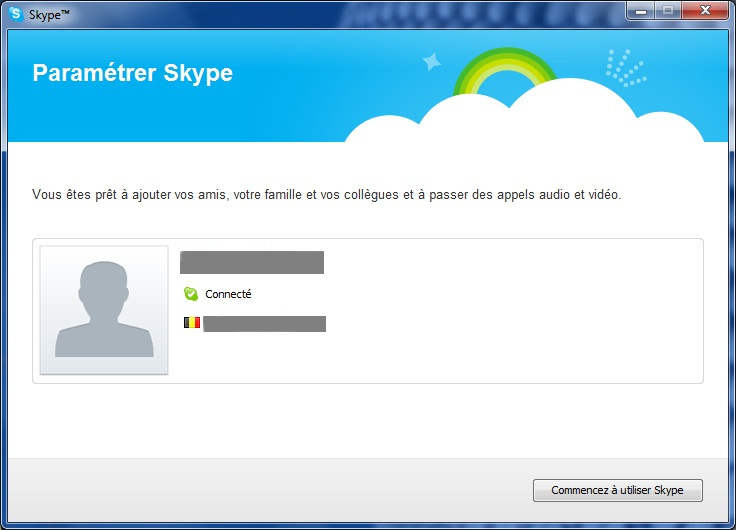Screen dimensions: 736x530
Task: Minimize the Skype window
Action: coord(641,11)
